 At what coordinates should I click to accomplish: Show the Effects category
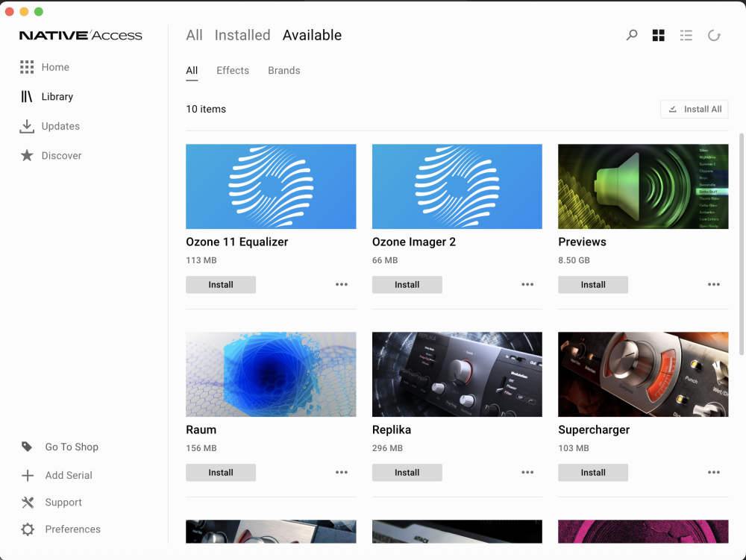point(233,70)
